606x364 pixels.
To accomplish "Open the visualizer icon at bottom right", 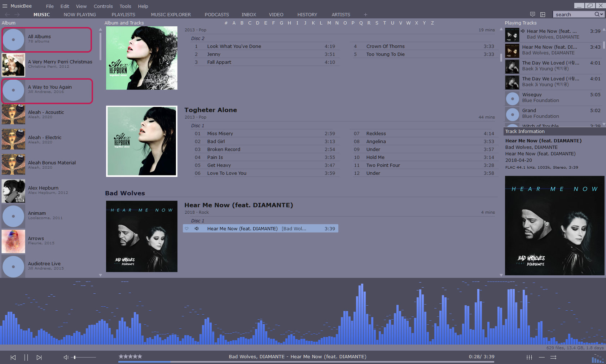I will (598, 359).
